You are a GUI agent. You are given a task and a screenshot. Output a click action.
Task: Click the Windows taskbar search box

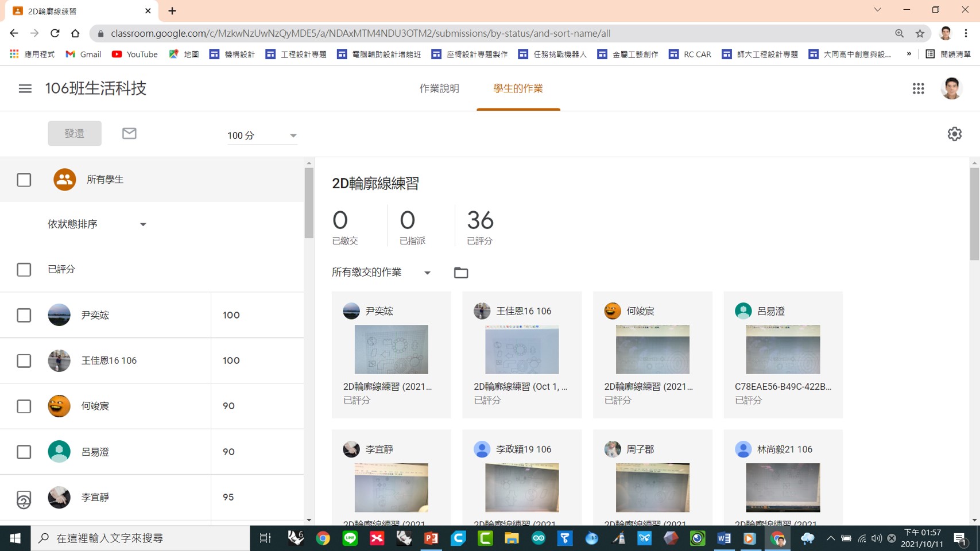[141, 538]
